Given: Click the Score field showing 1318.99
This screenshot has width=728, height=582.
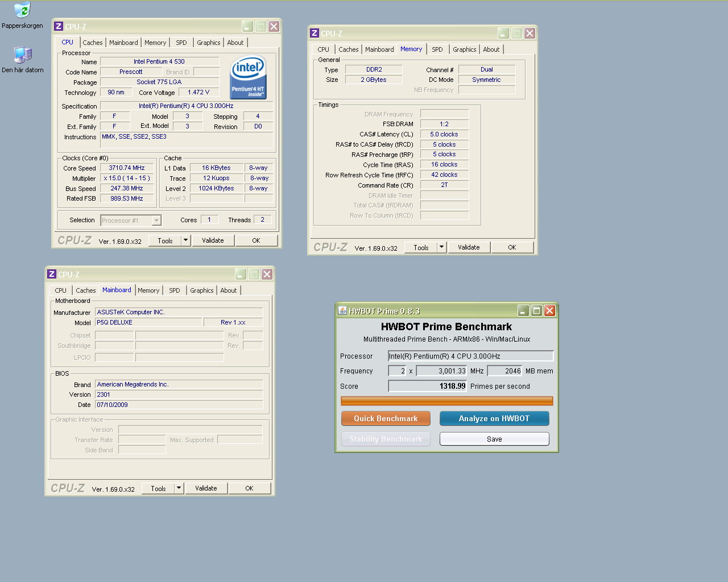Looking at the screenshot, I should 427,386.
